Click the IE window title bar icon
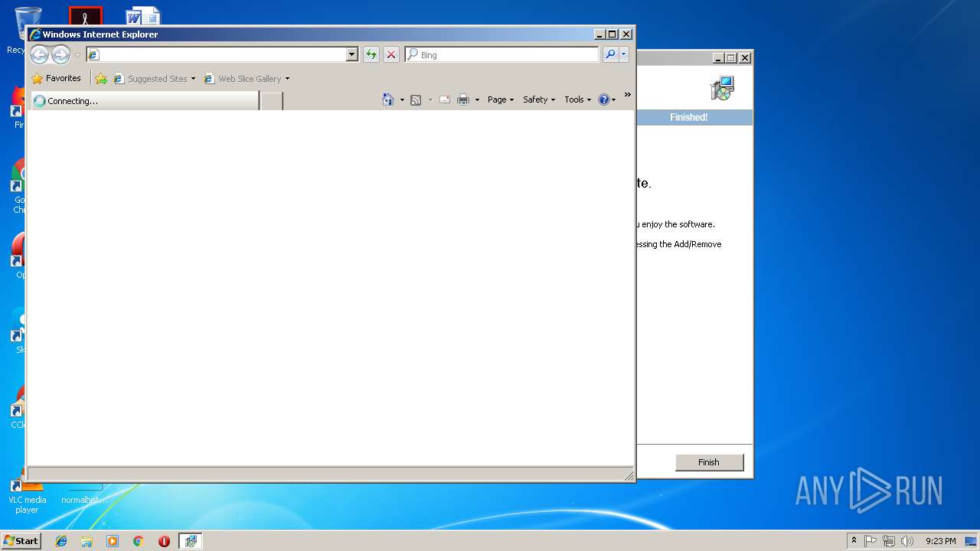The image size is (980, 551). (34, 34)
